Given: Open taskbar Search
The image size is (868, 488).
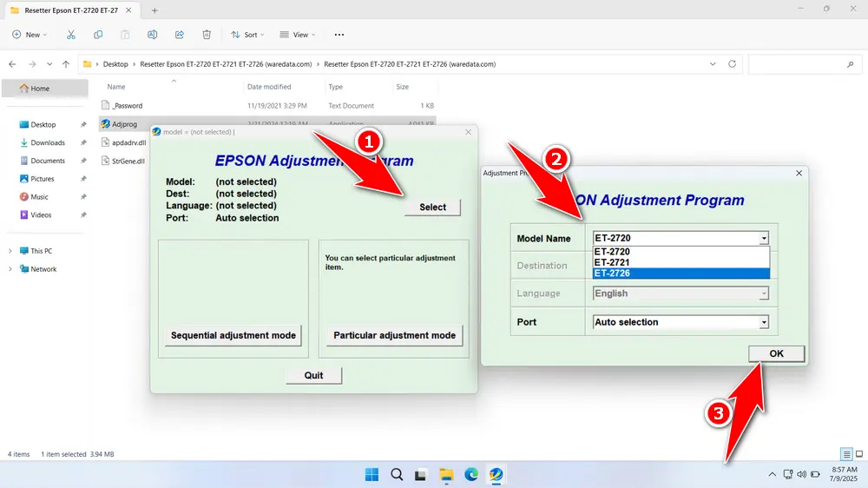Looking at the screenshot, I should tap(397, 474).
